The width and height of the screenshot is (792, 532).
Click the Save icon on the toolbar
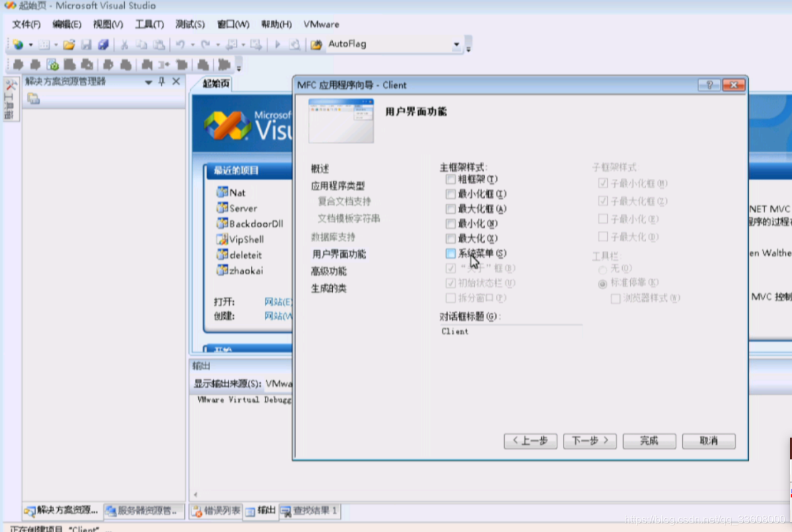[x=86, y=44]
